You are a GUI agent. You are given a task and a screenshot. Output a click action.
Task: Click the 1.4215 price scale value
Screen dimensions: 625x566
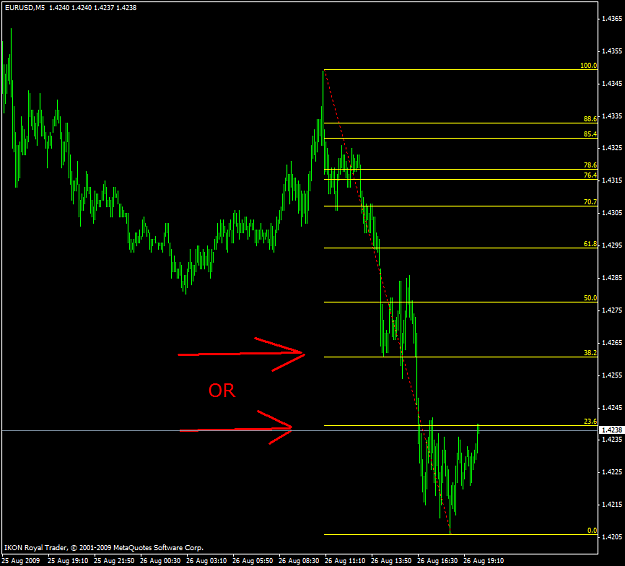click(612, 505)
